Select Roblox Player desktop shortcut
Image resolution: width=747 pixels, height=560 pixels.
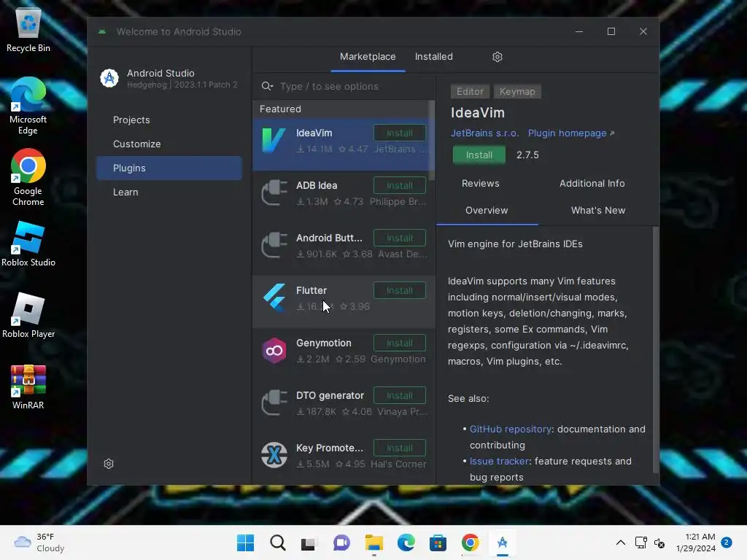28,315
